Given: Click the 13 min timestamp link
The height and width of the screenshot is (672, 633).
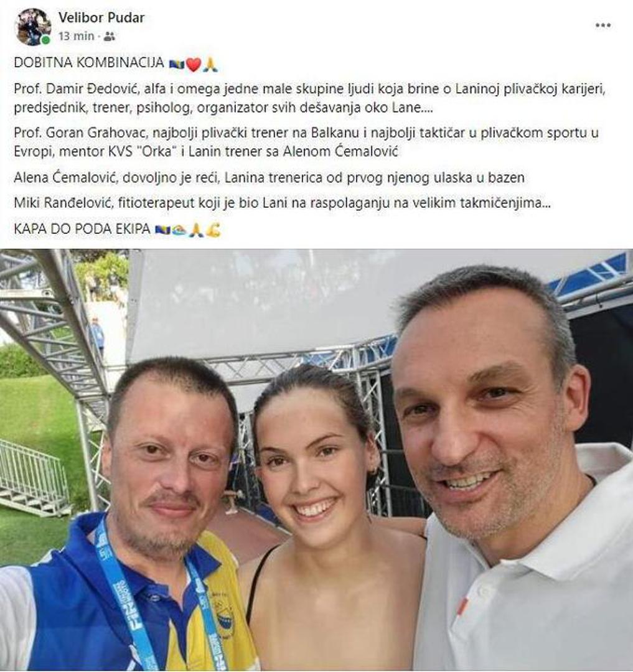Looking at the screenshot, I should (x=77, y=37).
